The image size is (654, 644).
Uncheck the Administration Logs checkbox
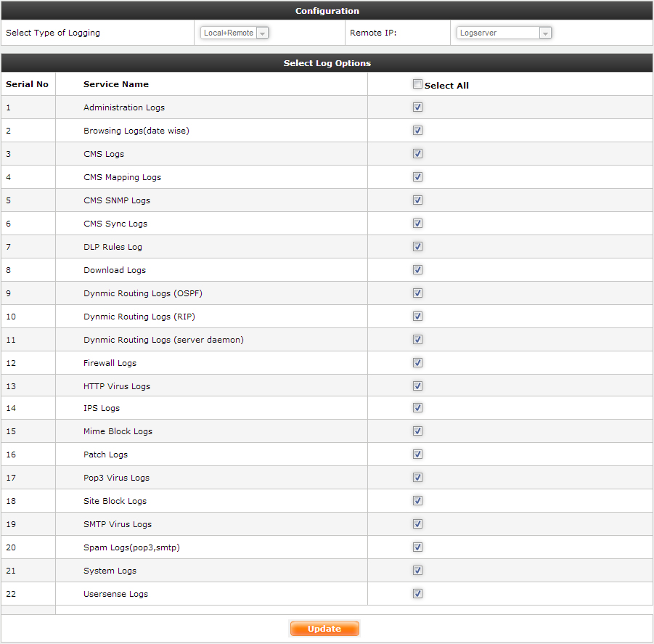417,107
